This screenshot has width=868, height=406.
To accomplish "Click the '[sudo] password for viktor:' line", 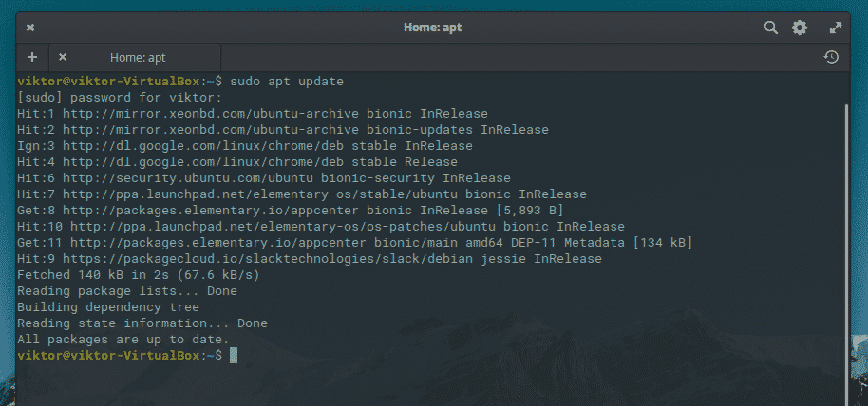I will (120, 98).
